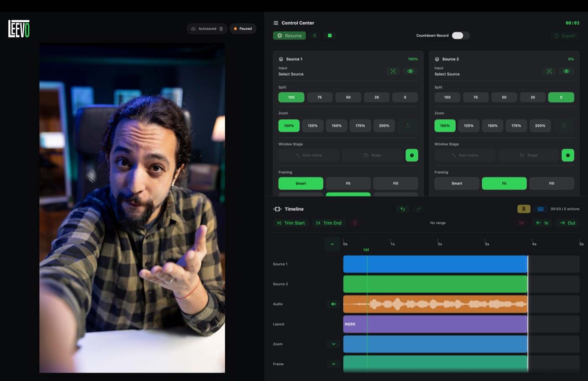
Task: Click Source 2 Stage button
Action: [x=528, y=155]
